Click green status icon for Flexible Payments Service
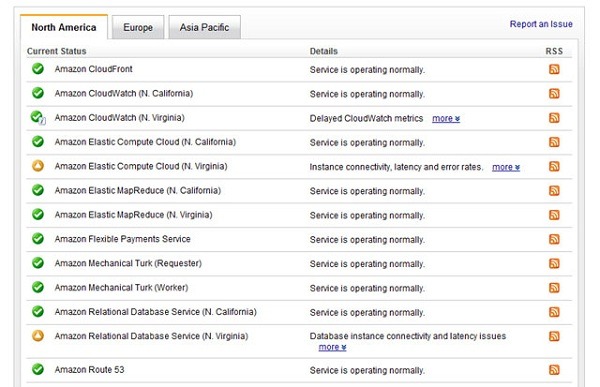 click(x=38, y=239)
